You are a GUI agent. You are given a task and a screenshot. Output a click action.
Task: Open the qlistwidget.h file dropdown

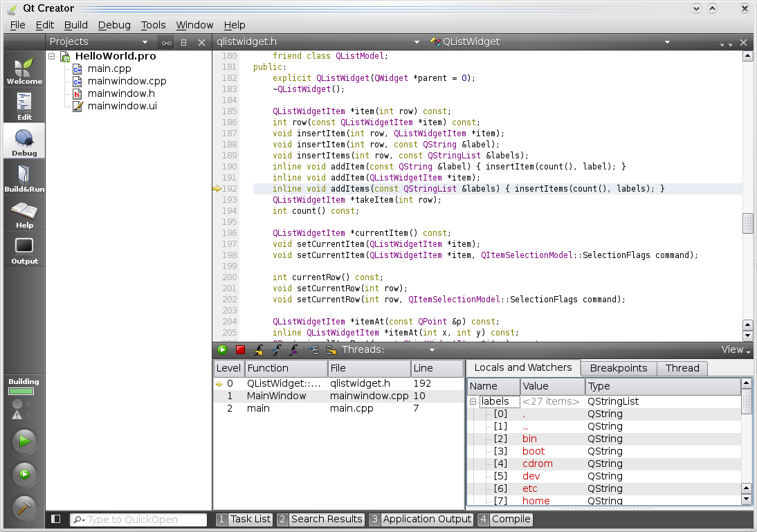(417, 42)
